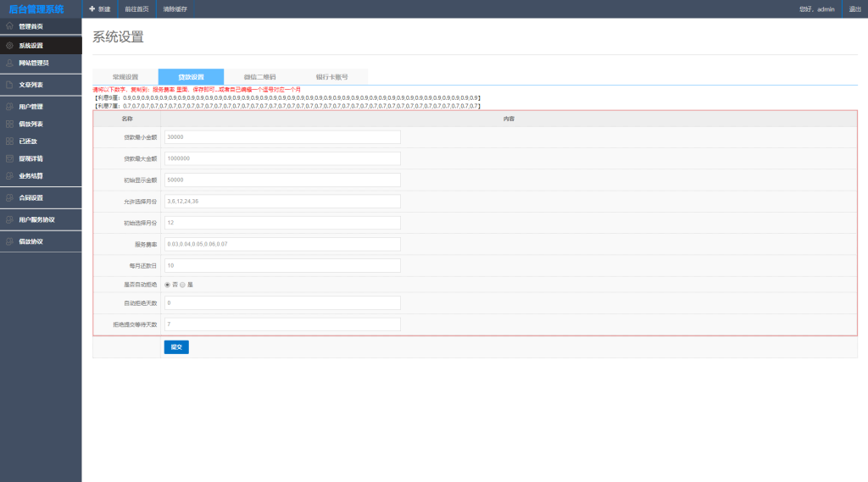Click 前往首页 in the top bar
Screen dimensions: 868x482
pos(136,8)
